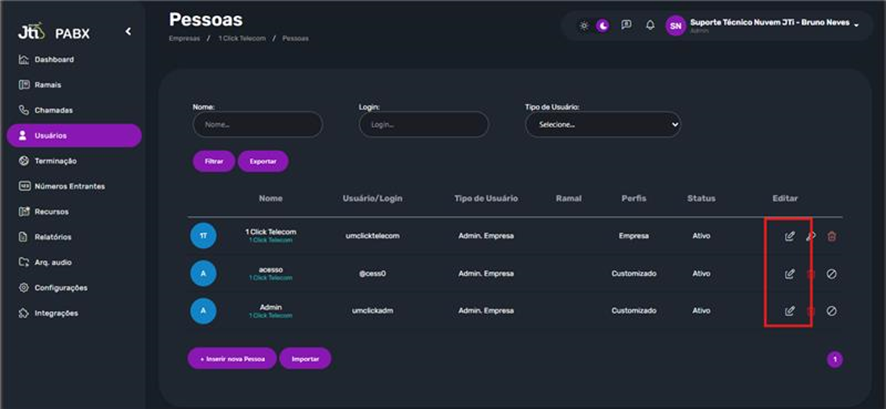Select Configurações in the sidebar
Viewport: 886px width, 409px height.
point(60,288)
